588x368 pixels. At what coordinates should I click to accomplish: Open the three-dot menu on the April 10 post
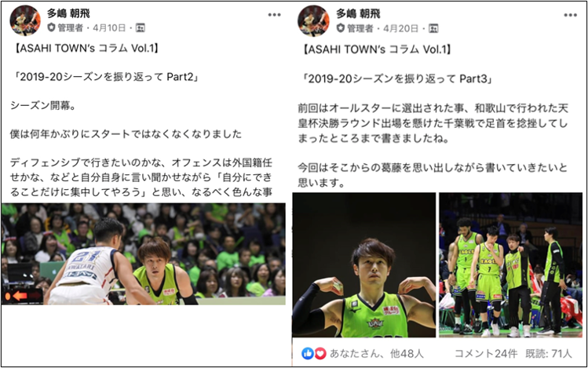click(x=274, y=15)
